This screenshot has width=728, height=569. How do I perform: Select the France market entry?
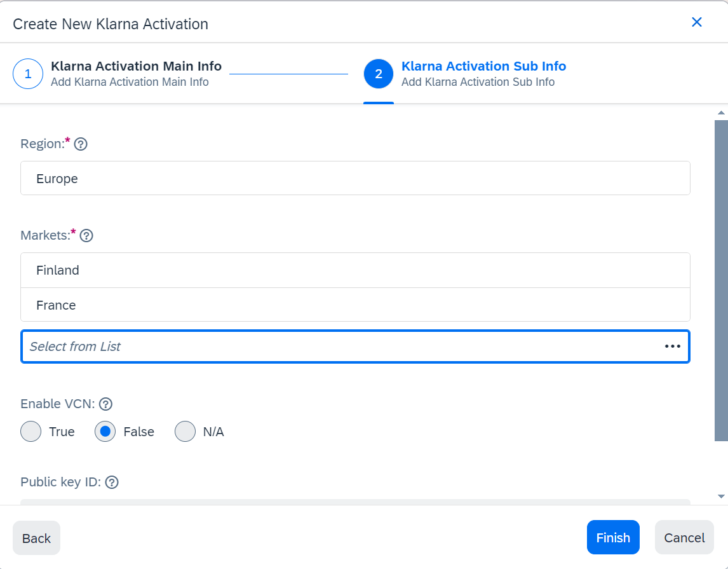click(355, 305)
